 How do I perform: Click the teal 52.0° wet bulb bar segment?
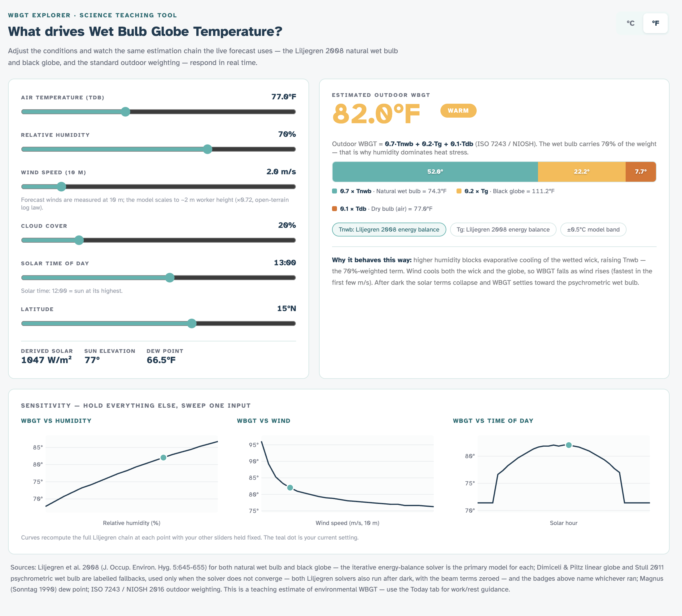[x=435, y=172]
